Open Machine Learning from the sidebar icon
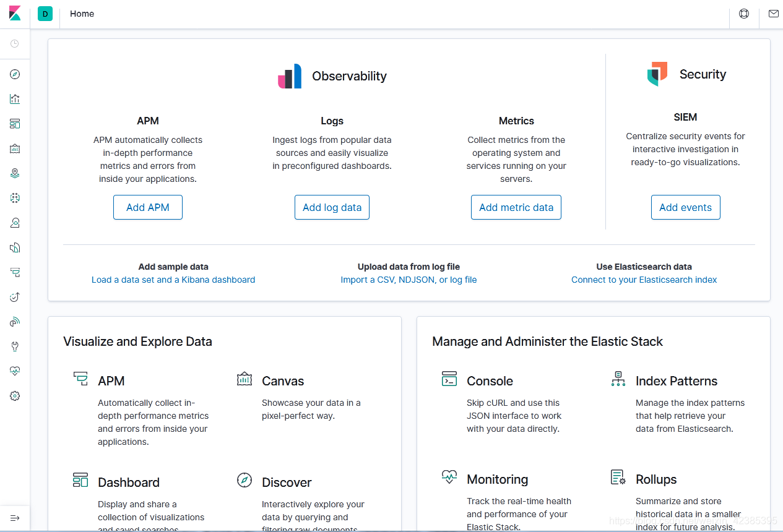The image size is (783, 532). (15, 198)
